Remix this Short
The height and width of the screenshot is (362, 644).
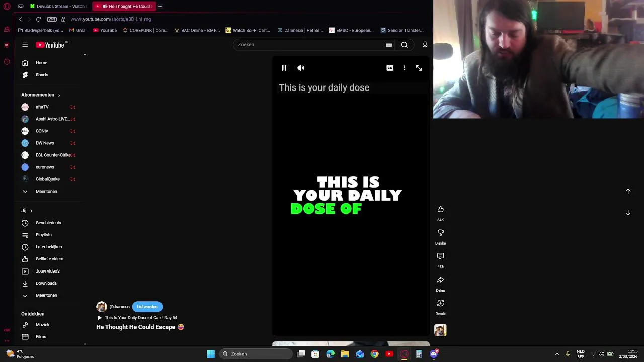440,303
